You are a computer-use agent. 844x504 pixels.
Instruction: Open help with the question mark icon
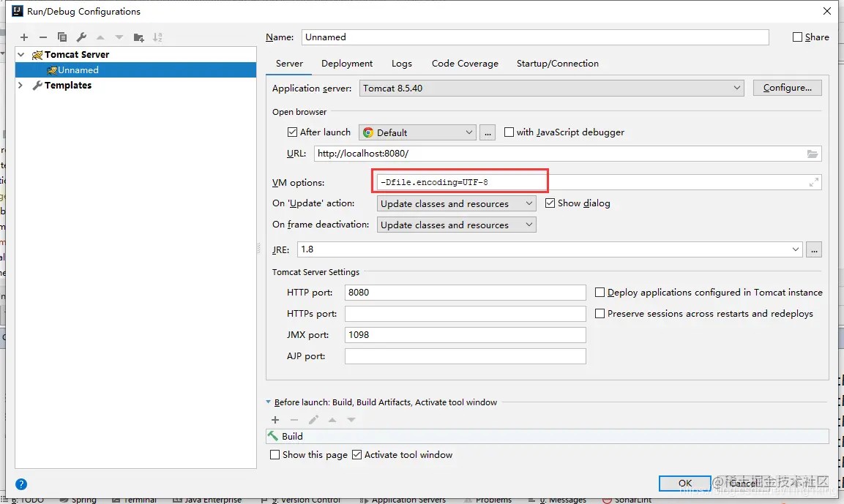[21, 484]
